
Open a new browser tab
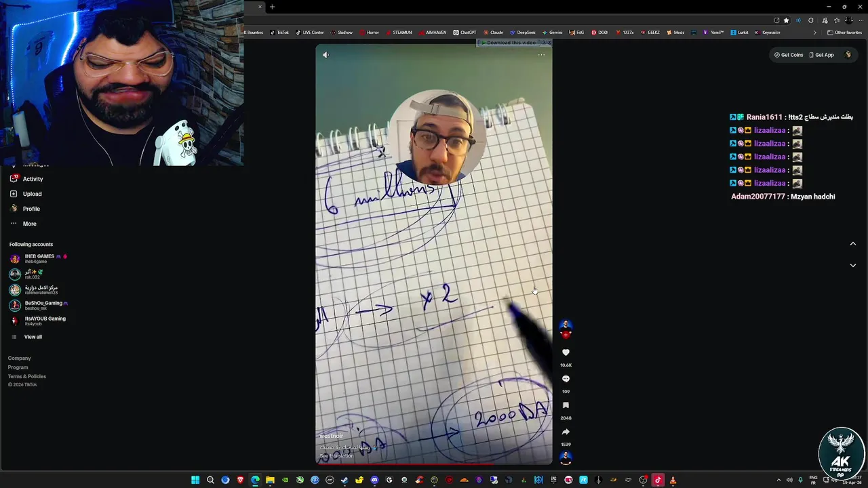tap(272, 7)
